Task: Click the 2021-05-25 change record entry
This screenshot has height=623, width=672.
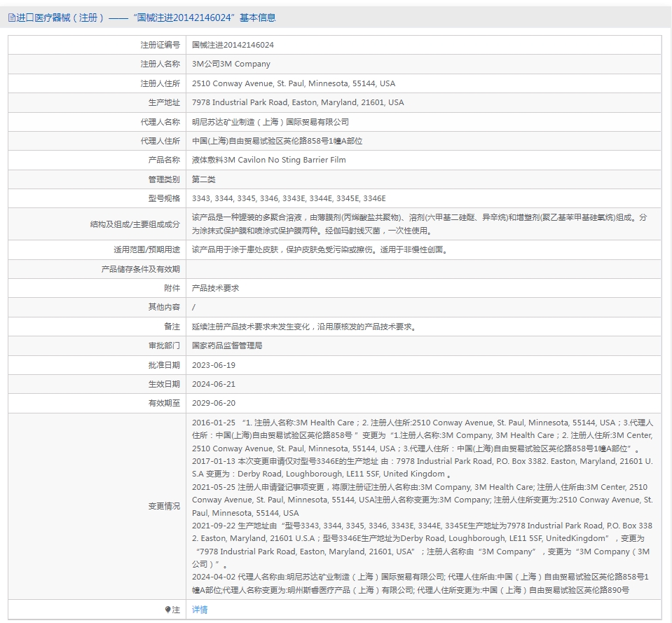Action: coord(423,500)
